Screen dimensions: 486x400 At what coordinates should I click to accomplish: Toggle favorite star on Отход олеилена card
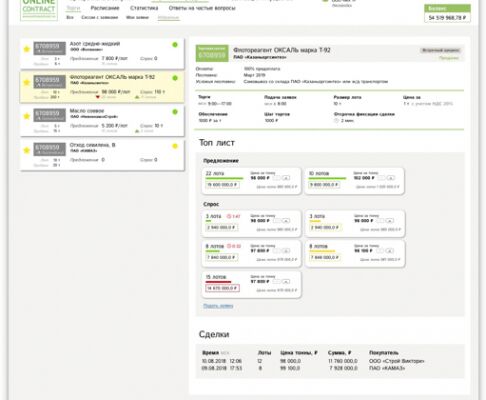coord(27,150)
